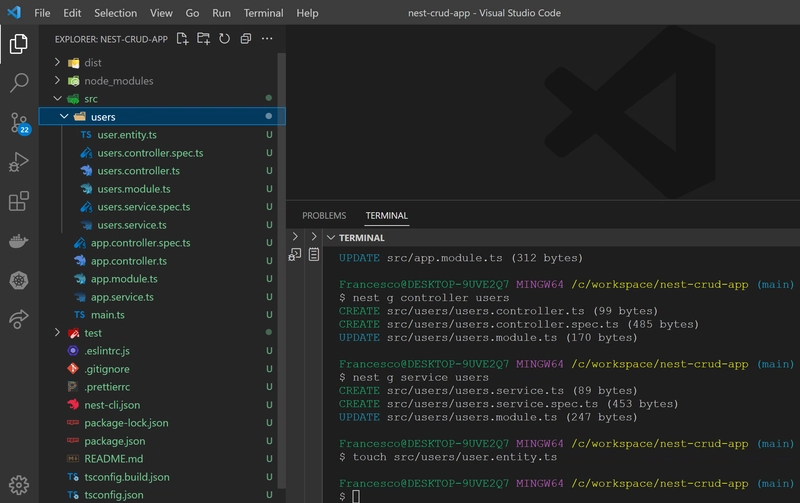Image resolution: width=800 pixels, height=503 pixels.
Task: Refresh the Explorer file tree
Action: [224, 39]
